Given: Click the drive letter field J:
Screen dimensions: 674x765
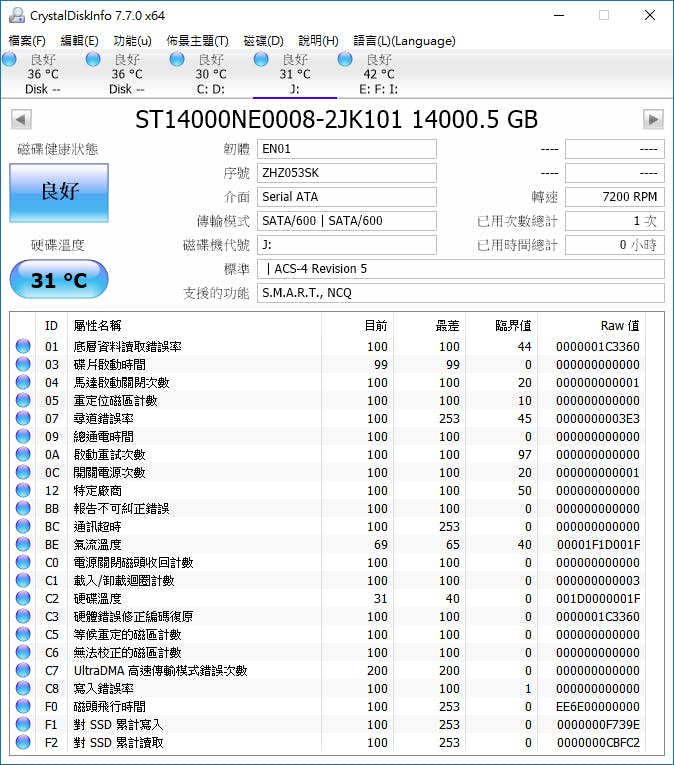Looking at the screenshot, I should tap(347, 245).
